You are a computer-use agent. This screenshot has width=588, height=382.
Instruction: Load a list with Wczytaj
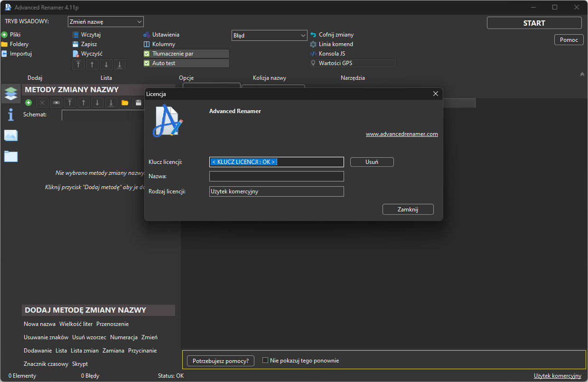[x=86, y=35]
